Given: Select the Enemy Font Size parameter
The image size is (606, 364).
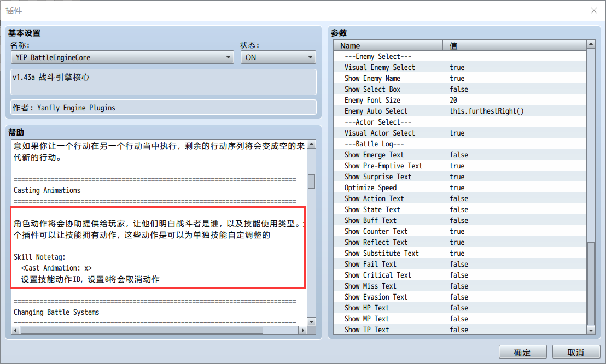Looking at the screenshot, I should tap(460, 100).
